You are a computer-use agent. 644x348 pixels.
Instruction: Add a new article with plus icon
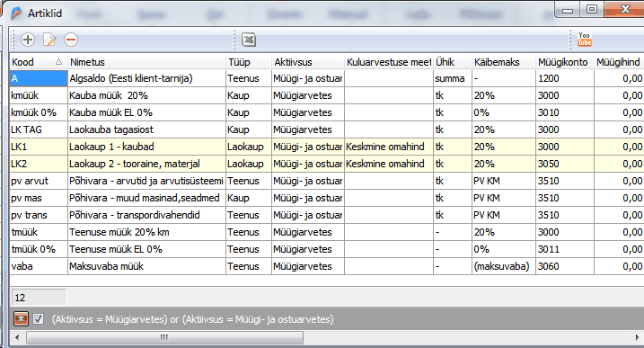pyautogui.click(x=28, y=40)
